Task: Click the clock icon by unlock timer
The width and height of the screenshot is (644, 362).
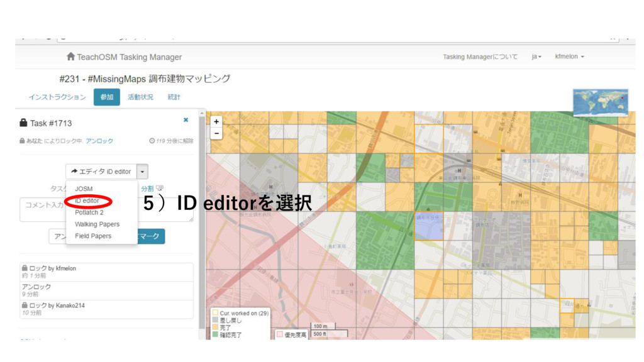Action: click(152, 141)
